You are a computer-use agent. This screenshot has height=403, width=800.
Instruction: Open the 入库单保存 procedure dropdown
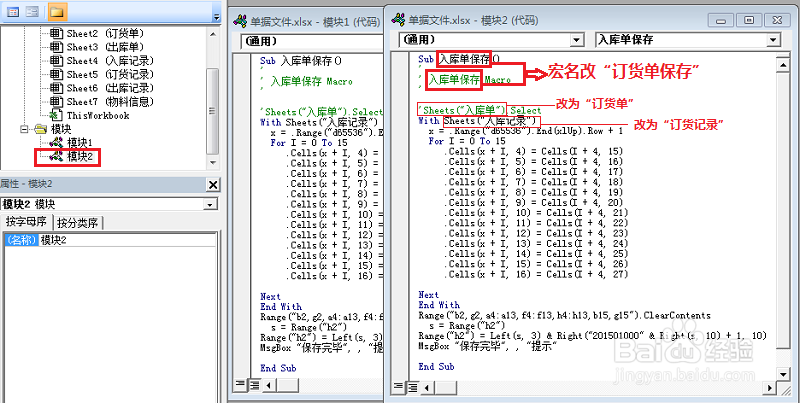773,40
